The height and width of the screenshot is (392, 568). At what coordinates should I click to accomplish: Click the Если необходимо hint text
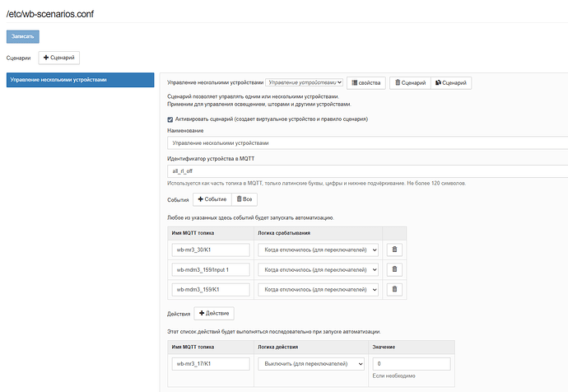393,376
